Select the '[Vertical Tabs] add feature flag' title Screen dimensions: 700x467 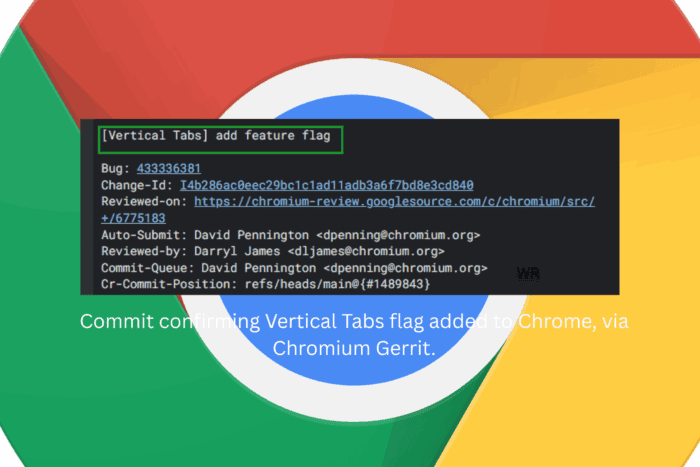click(216, 136)
